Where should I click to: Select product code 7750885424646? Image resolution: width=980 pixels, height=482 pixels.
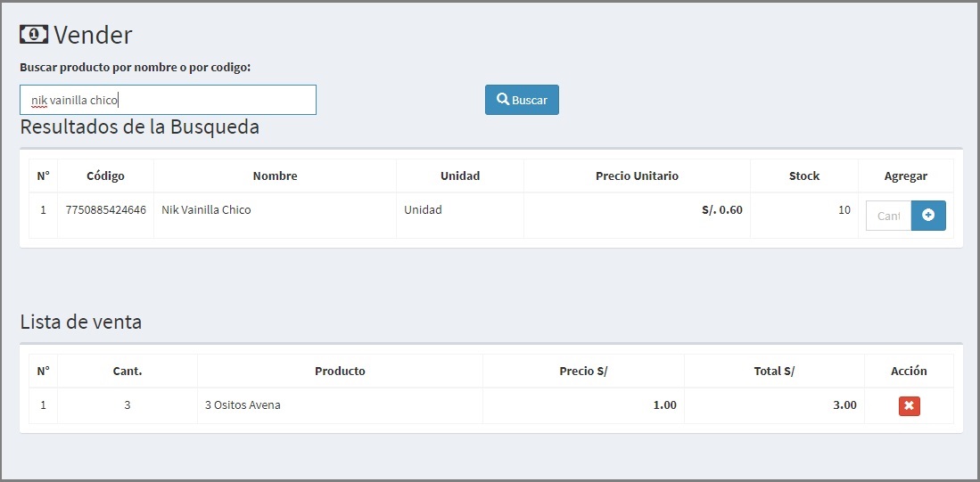pos(105,209)
